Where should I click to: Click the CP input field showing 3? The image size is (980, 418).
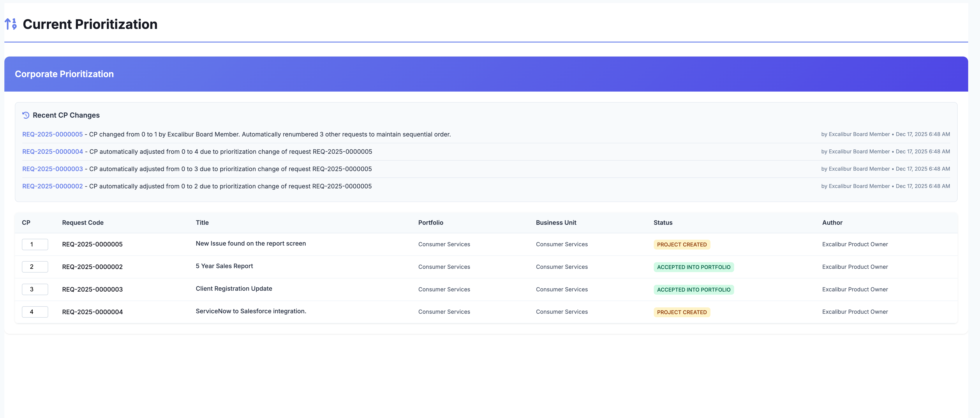[35, 289]
